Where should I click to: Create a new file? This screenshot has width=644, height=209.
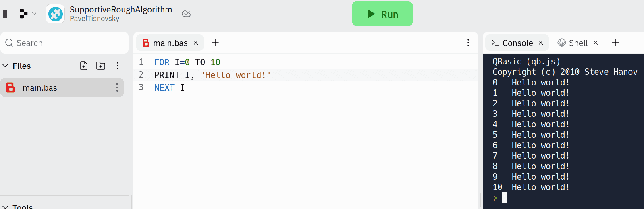tap(84, 66)
